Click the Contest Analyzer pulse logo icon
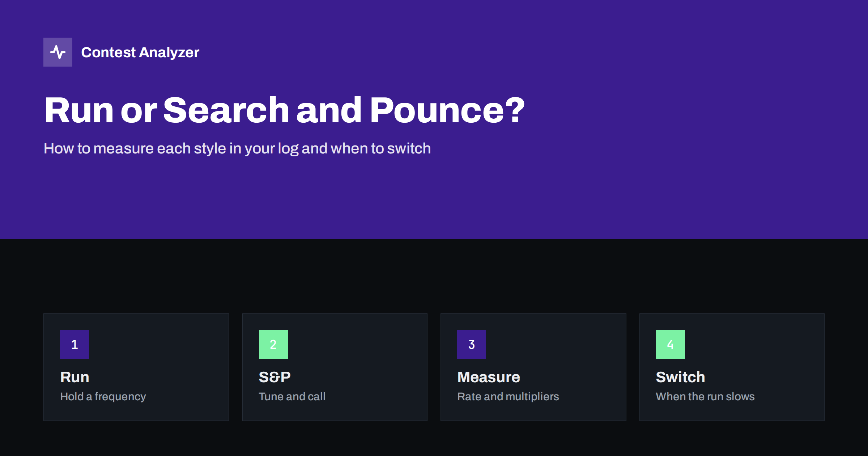Image resolution: width=868 pixels, height=456 pixels. (58, 52)
